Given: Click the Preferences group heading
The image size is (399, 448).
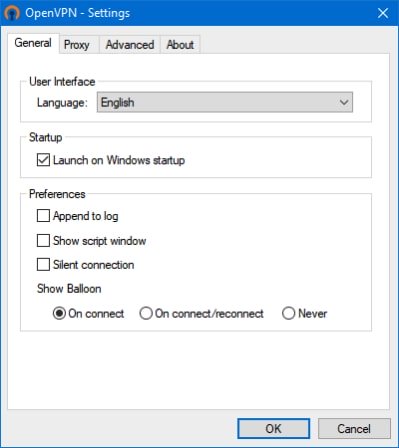Looking at the screenshot, I should click(x=57, y=194).
